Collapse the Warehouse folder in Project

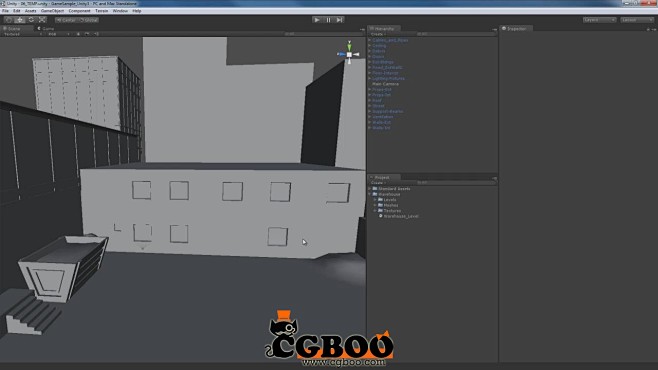[x=370, y=194]
